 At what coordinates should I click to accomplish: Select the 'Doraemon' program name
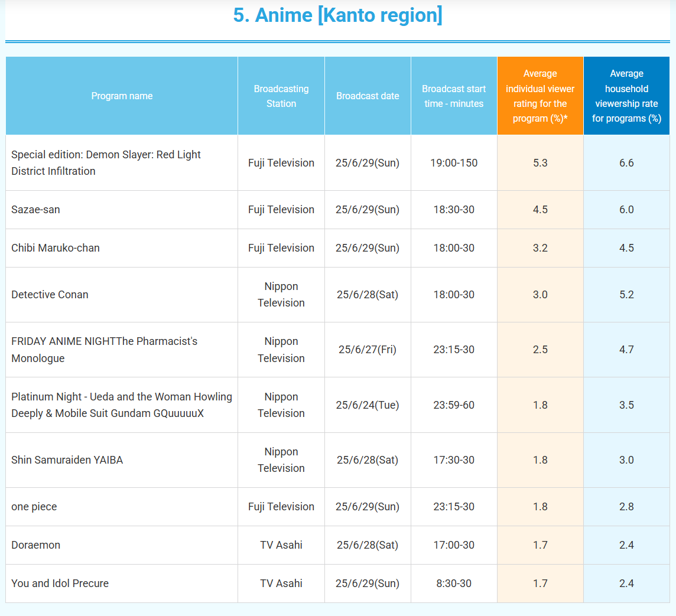tap(36, 545)
